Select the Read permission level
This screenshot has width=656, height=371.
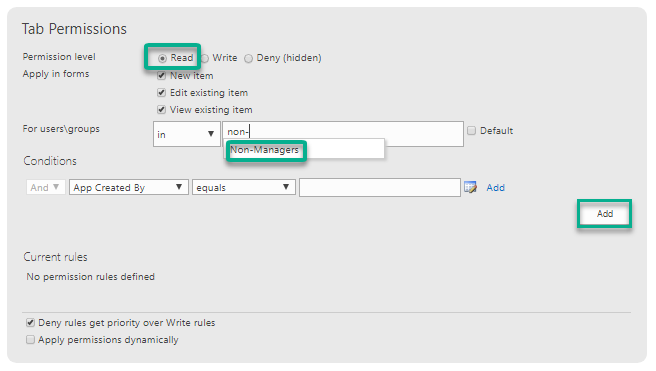(162, 58)
